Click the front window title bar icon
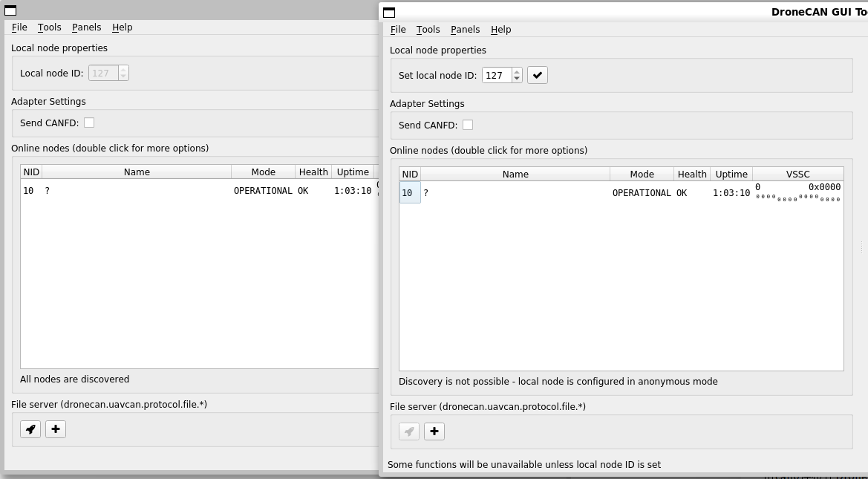This screenshot has width=868, height=479. [x=389, y=12]
